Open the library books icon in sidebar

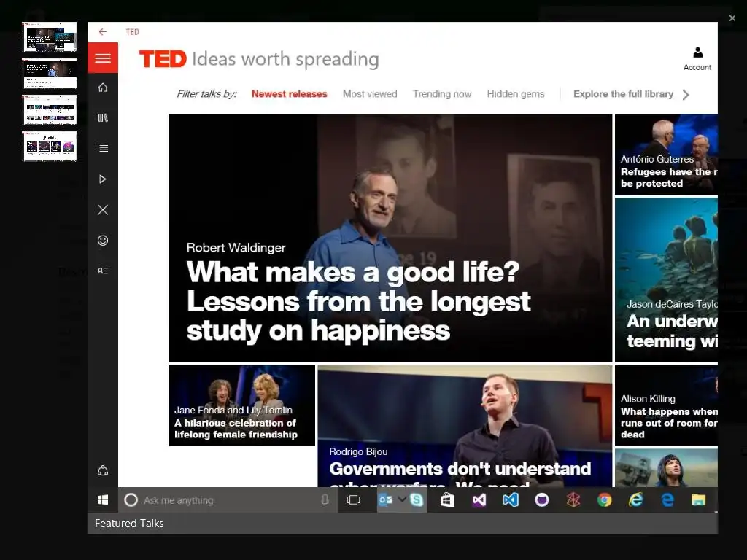102,117
